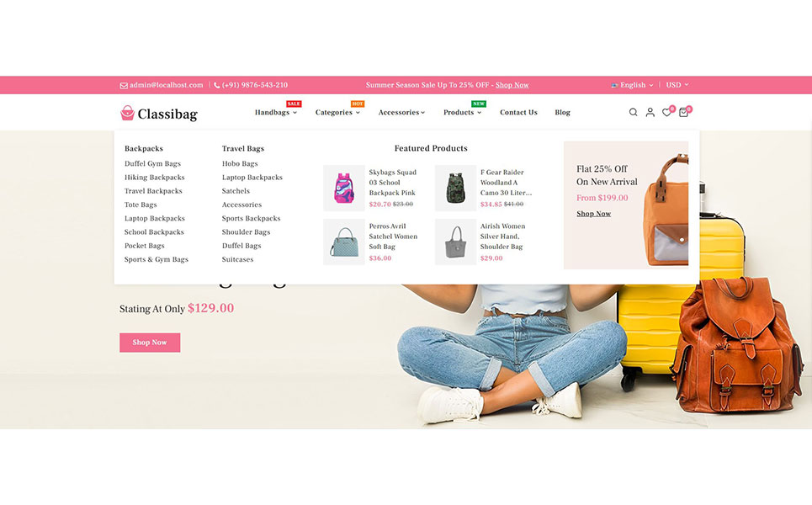Go to the Contact Us page
The image size is (812, 505).
[x=518, y=113]
